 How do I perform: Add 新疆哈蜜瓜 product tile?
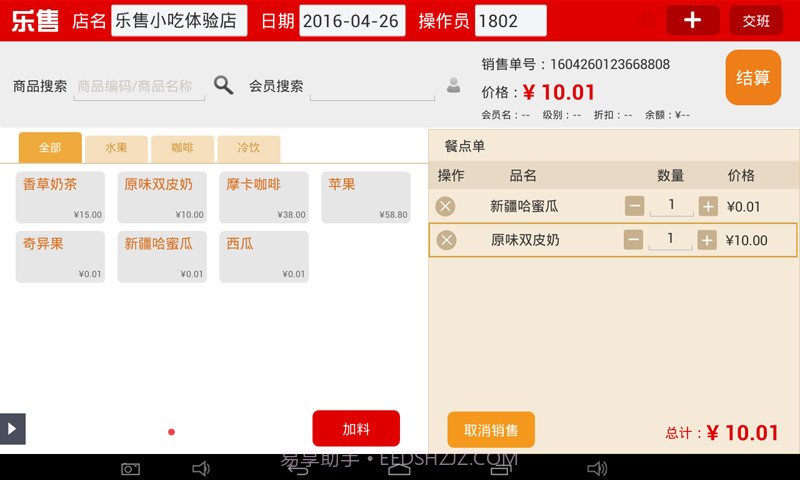[x=162, y=257]
